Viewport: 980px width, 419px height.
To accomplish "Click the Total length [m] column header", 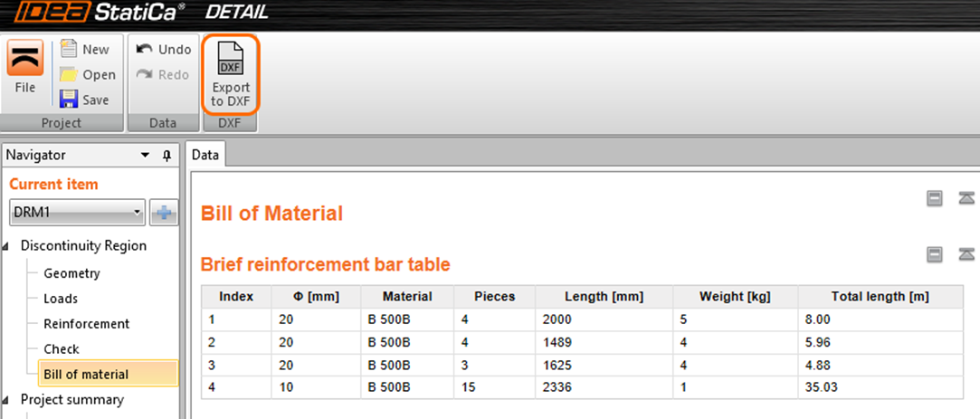I will (x=880, y=297).
